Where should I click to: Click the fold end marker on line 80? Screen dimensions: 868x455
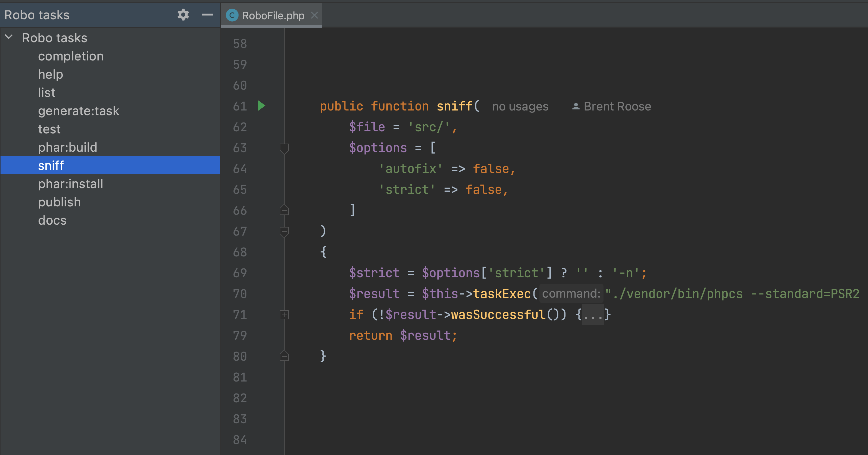[284, 356]
